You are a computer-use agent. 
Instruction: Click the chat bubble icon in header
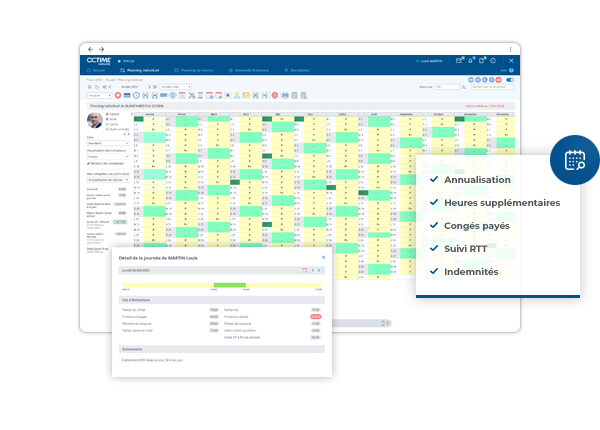click(x=493, y=60)
